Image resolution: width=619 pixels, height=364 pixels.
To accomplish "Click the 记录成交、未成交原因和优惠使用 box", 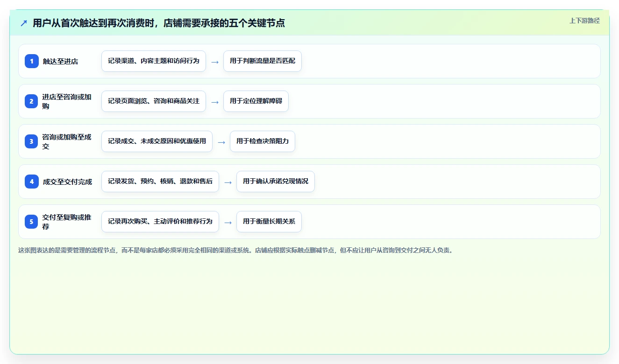I will pos(157,141).
